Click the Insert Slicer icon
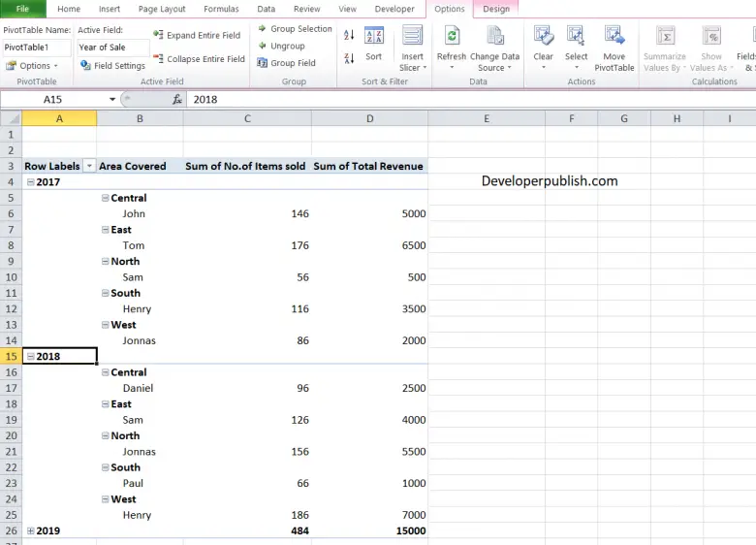 412,36
